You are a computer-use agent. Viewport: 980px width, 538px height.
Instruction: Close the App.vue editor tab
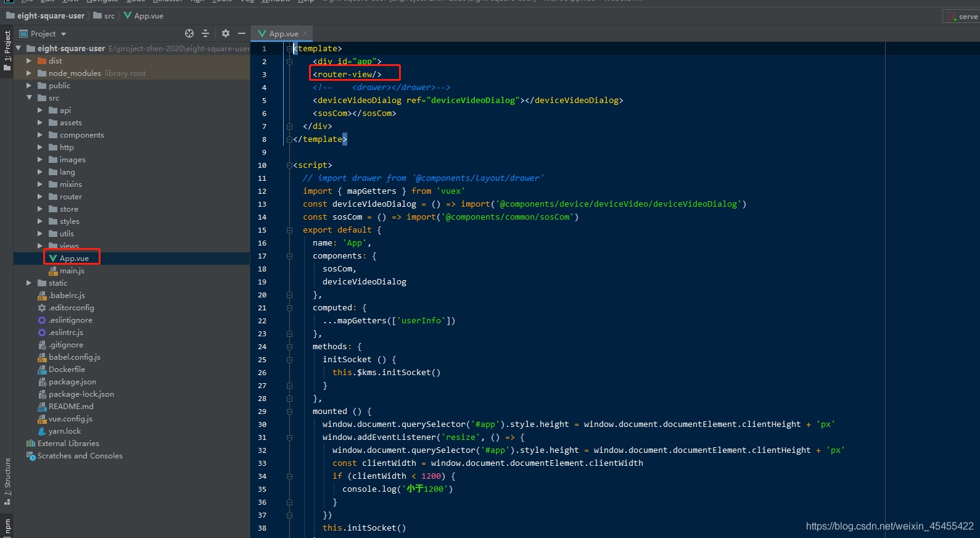tap(305, 33)
